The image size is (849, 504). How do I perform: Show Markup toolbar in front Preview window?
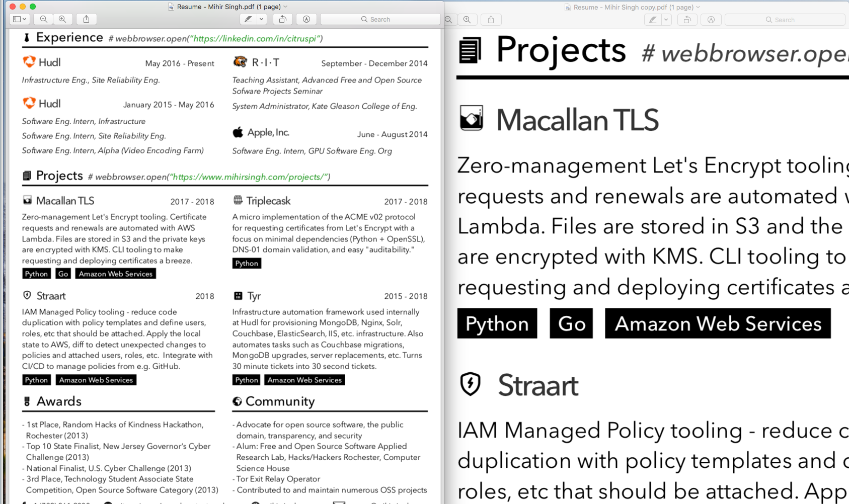tap(306, 19)
